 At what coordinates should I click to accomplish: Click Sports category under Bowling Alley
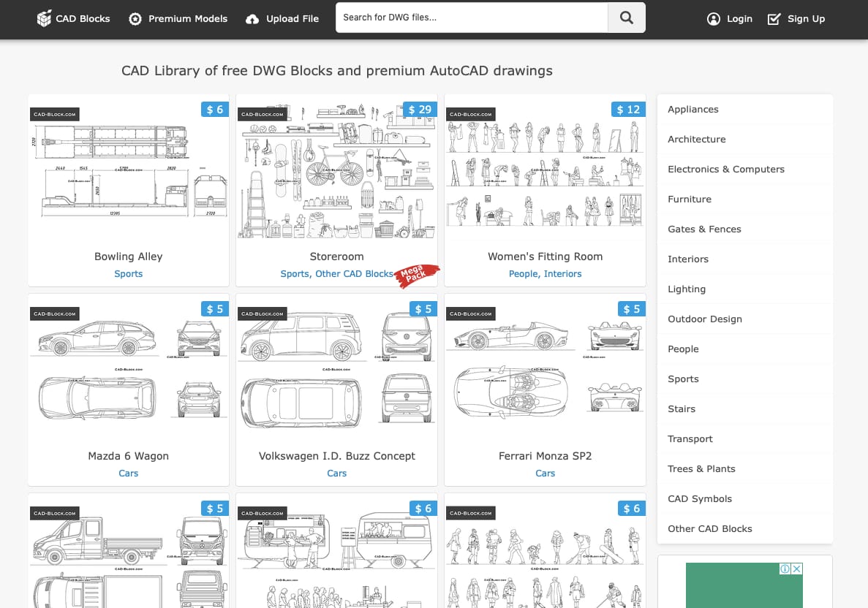pyautogui.click(x=129, y=274)
